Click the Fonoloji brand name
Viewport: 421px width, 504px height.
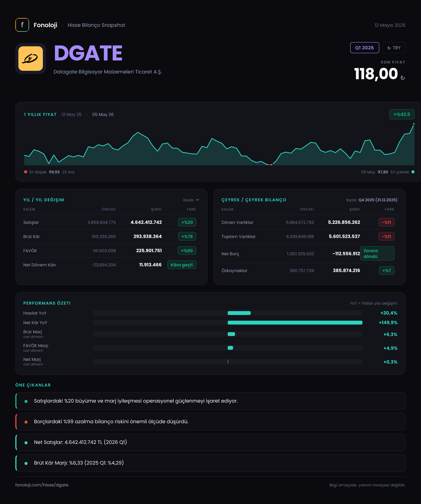[x=45, y=25]
